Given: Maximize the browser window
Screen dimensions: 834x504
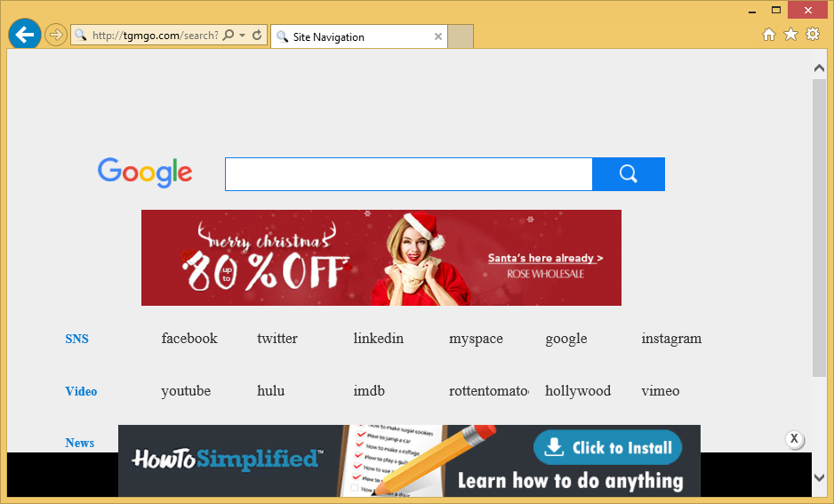Looking at the screenshot, I should pyautogui.click(x=776, y=10).
